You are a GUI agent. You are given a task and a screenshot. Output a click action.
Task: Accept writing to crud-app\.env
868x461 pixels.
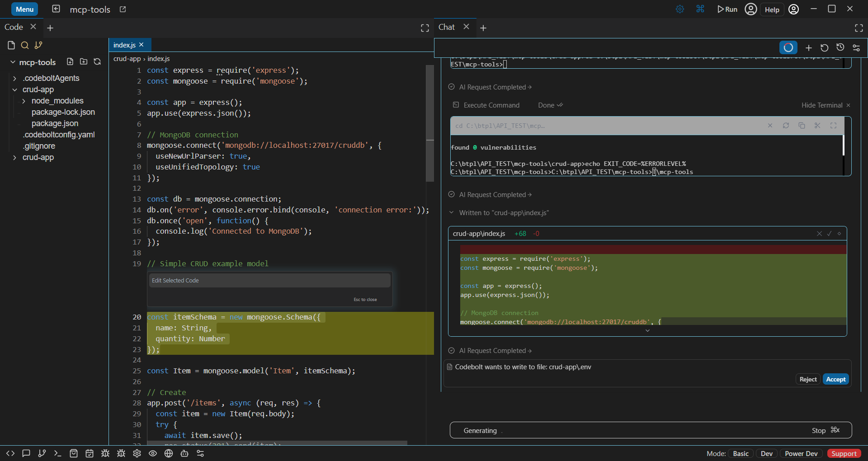(x=835, y=379)
